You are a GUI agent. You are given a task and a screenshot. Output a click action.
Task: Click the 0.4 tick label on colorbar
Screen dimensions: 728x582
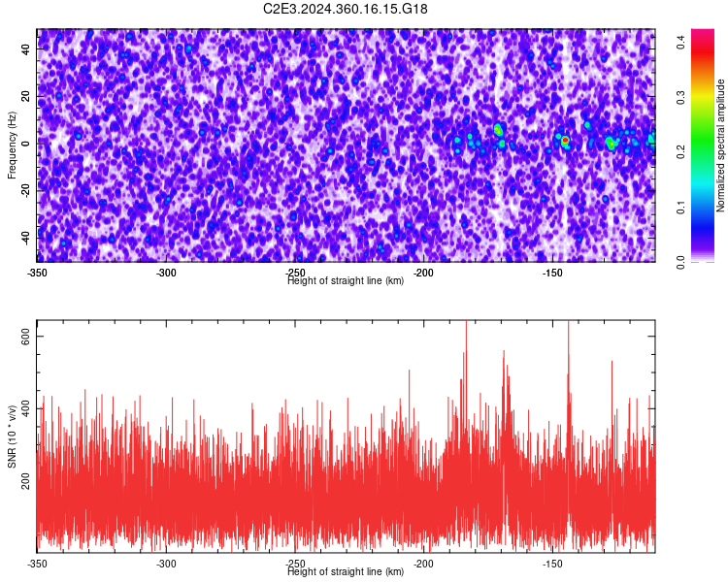[680, 43]
